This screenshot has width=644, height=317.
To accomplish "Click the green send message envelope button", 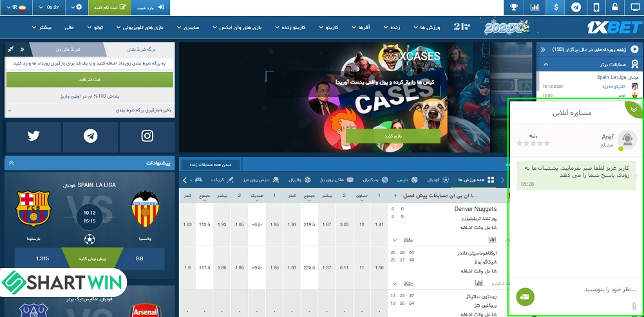I will coord(526,296).
